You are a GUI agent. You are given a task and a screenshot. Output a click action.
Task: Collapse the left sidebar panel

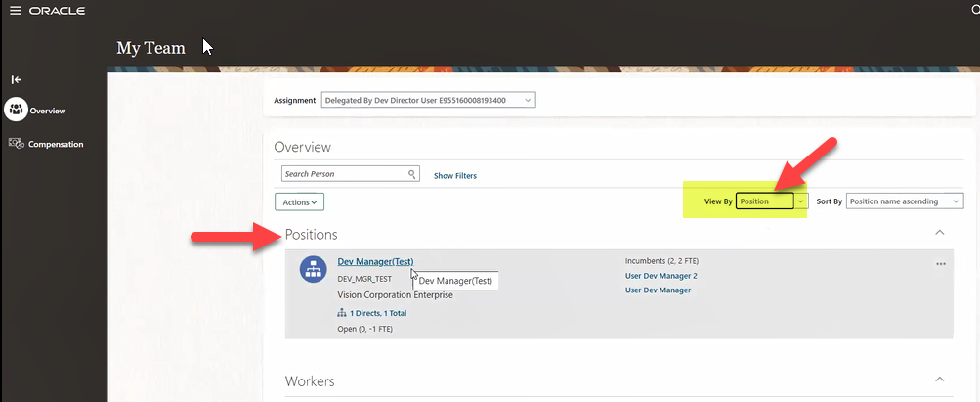(16, 79)
